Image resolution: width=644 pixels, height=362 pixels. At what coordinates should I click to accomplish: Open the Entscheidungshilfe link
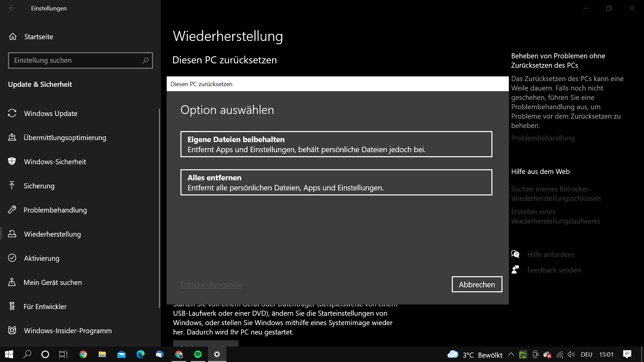point(211,285)
